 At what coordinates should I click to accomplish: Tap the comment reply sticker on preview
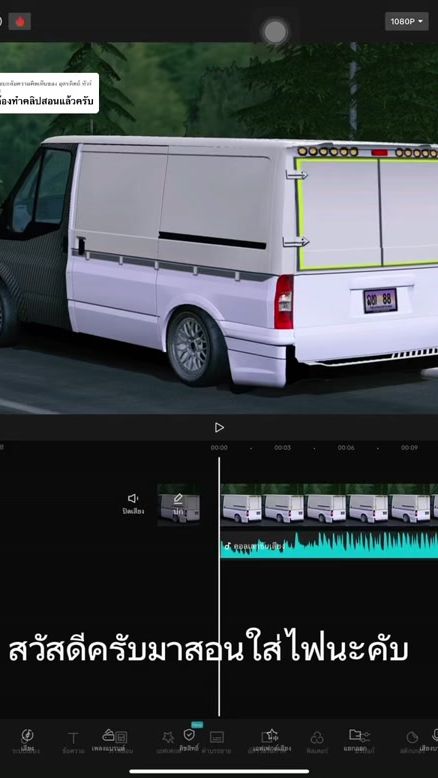[49, 93]
